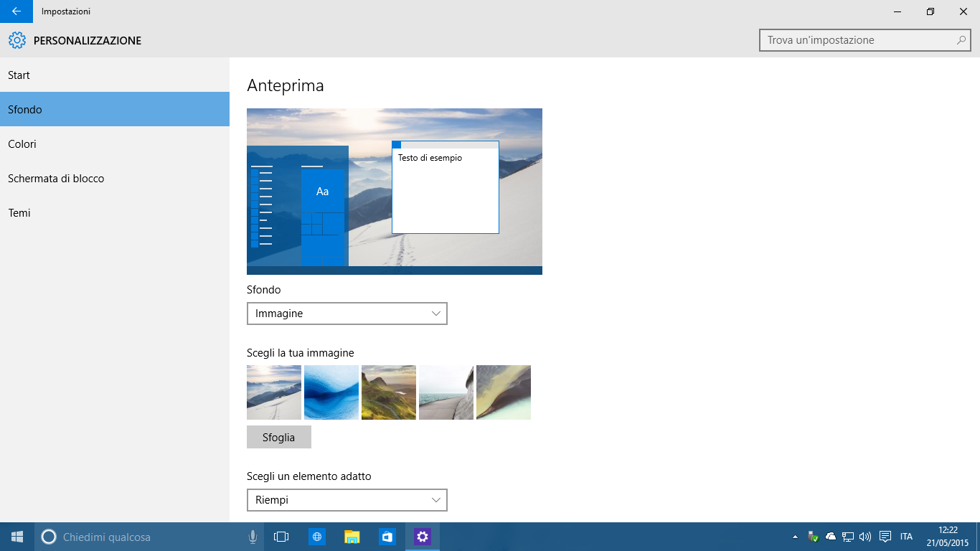Image resolution: width=980 pixels, height=551 pixels.
Task: Minimize the Impostazioni window
Action: click(x=897, y=11)
